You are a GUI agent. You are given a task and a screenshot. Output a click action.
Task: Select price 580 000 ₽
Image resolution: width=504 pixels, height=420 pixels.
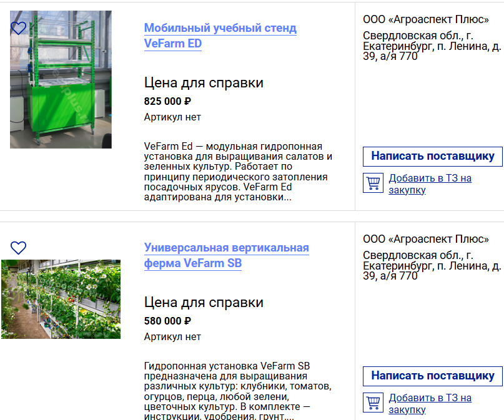pyautogui.click(x=167, y=321)
